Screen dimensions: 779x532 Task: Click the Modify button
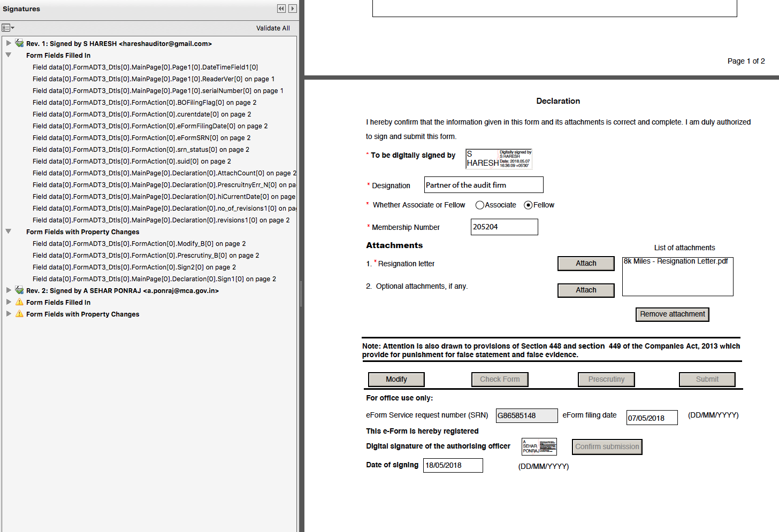click(x=396, y=380)
